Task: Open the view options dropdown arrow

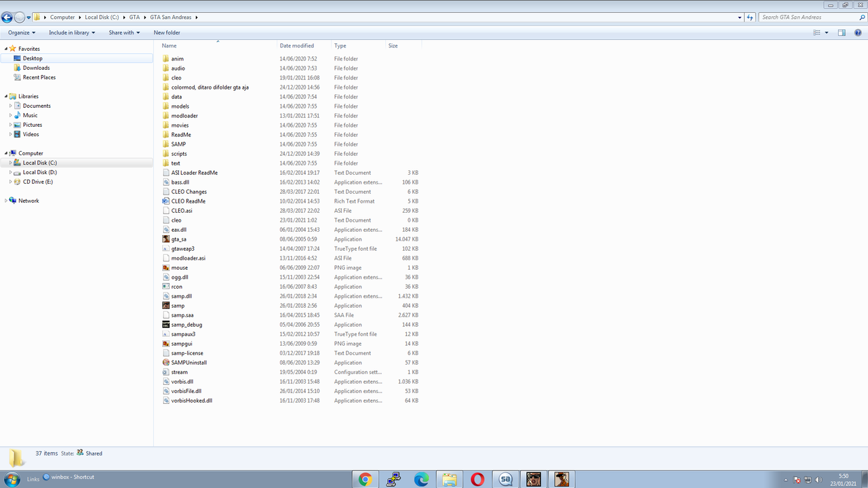Action: click(827, 33)
